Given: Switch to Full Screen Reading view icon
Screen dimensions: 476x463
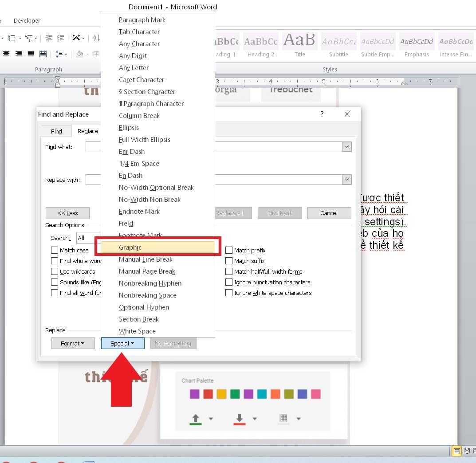Looking at the screenshot, I should pos(467,451).
